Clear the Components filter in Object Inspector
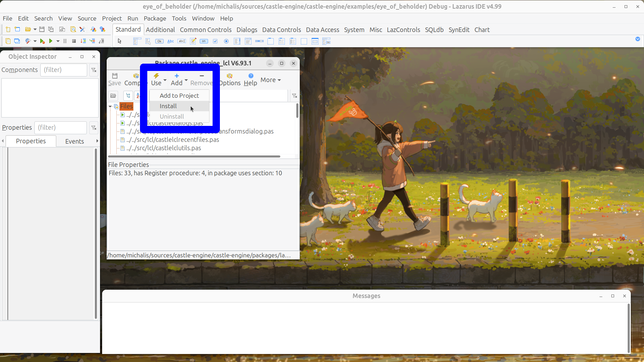The width and height of the screenshot is (644, 362). click(x=94, y=70)
